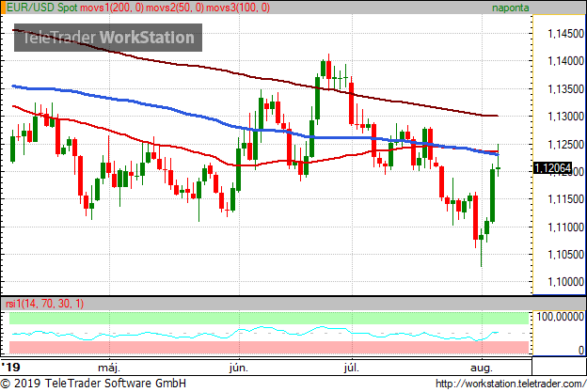Click the 1,13500 price axis label
The height and width of the screenshot is (392, 587).
coord(565,89)
